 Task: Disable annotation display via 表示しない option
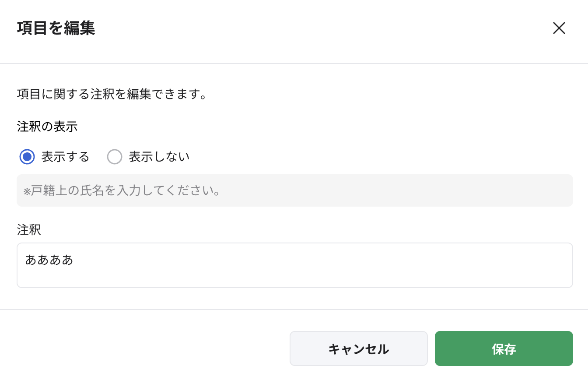click(x=115, y=156)
